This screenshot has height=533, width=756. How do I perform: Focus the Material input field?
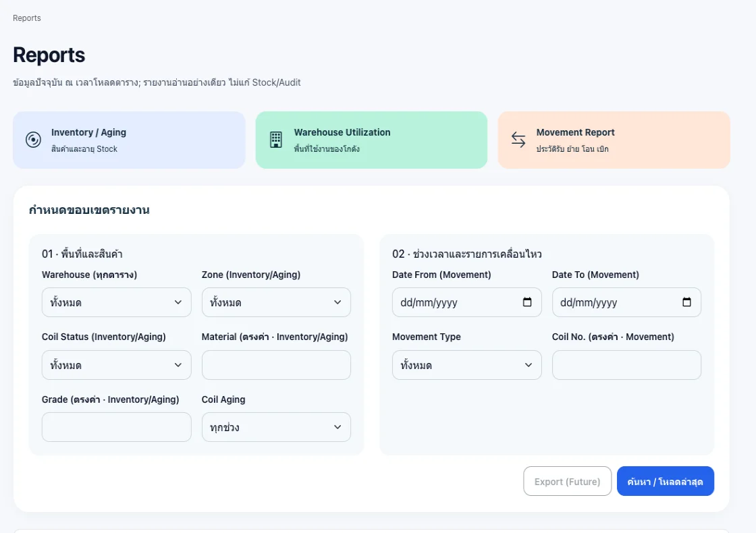(x=276, y=365)
